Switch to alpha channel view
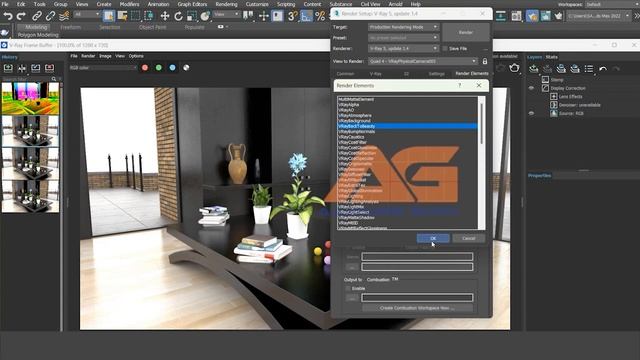The height and width of the screenshot is (360, 640). pos(186,68)
